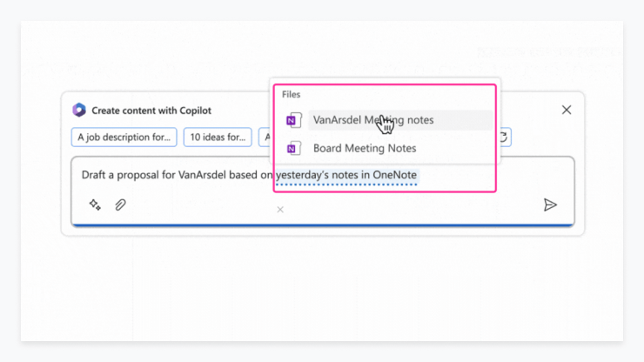
Task: Click the Files header in the popup
Action: 292,95
